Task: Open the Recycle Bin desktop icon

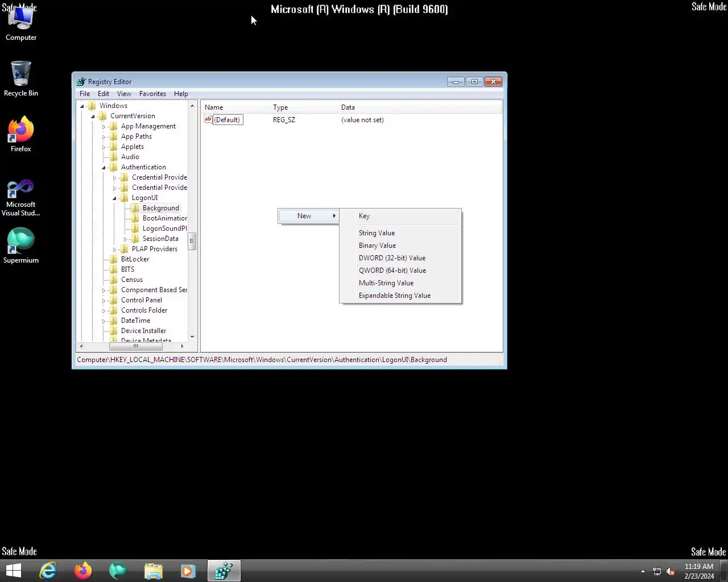Action: tap(21, 78)
